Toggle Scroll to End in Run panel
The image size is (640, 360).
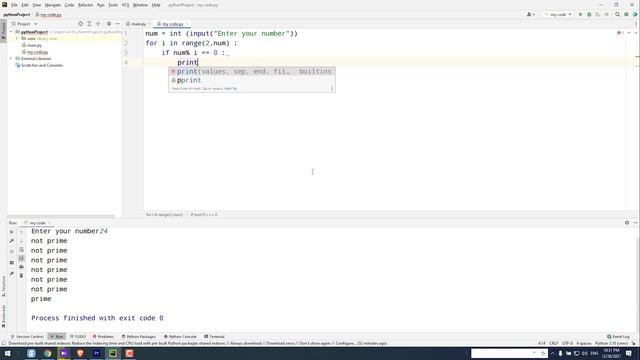(21, 258)
